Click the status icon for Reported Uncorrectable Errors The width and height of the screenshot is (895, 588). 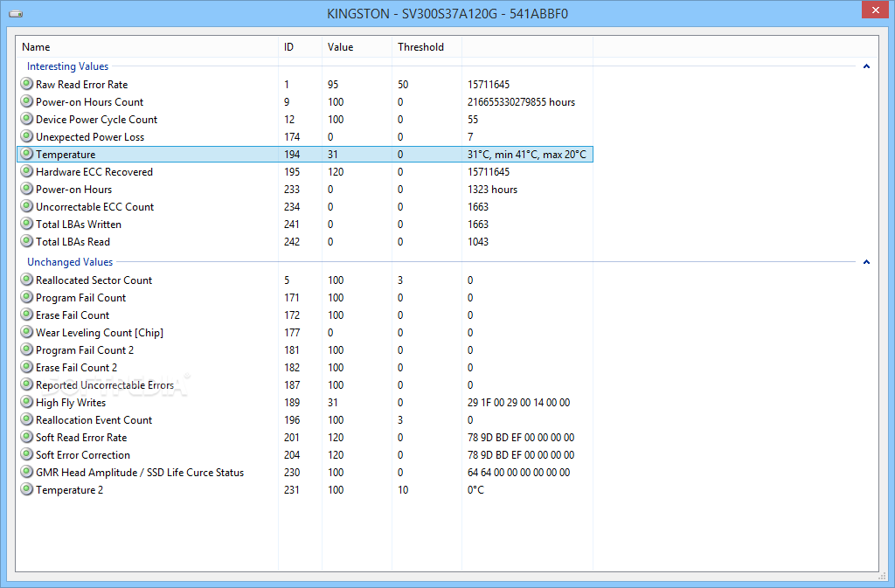point(27,385)
